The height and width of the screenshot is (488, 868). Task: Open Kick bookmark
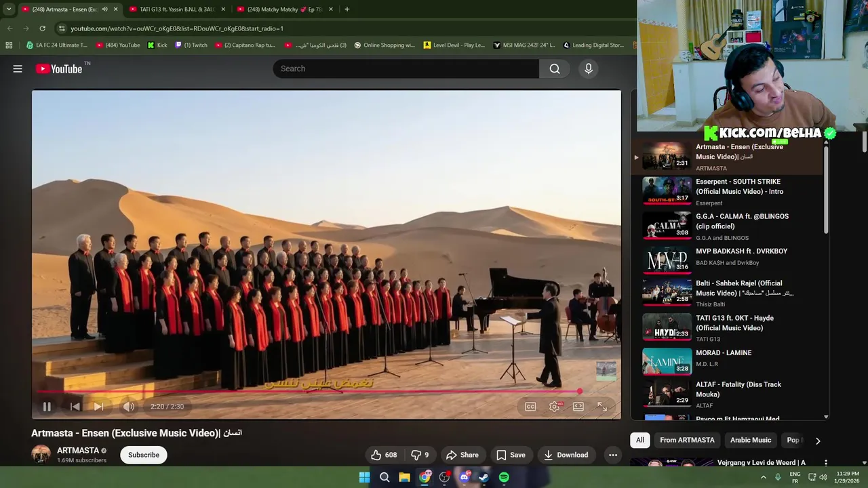[x=157, y=45]
